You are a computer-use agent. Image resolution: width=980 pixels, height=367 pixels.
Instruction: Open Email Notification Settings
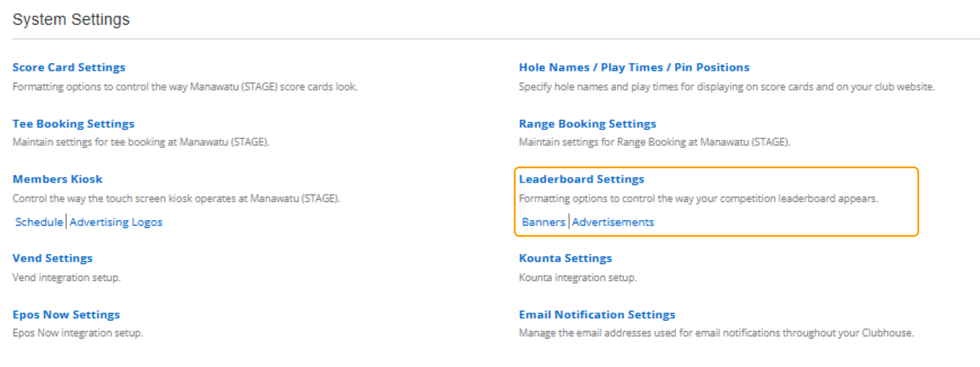coord(596,314)
